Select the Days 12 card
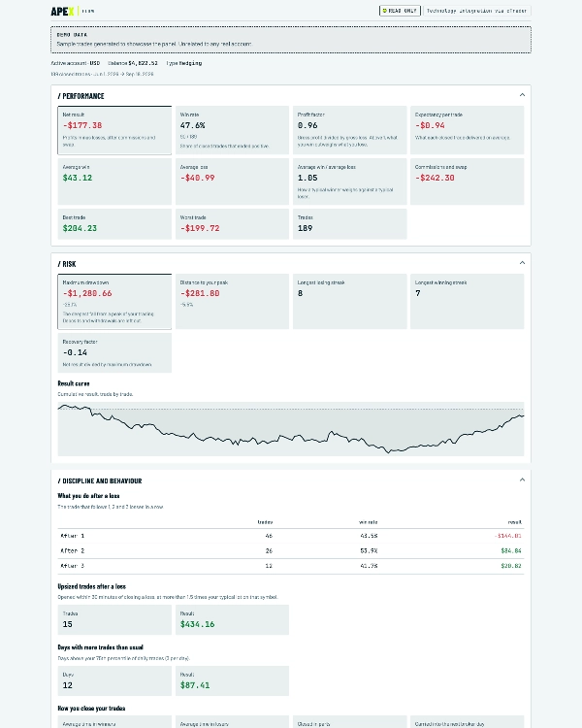582x728 pixels. pyautogui.click(x=114, y=681)
